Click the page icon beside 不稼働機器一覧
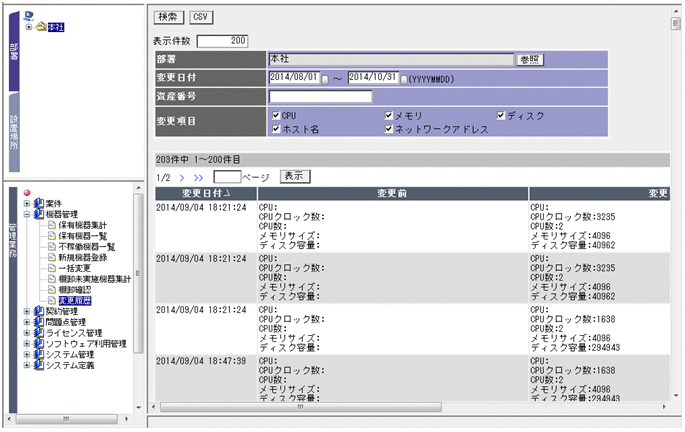This screenshot has width=685, height=432. (52, 247)
